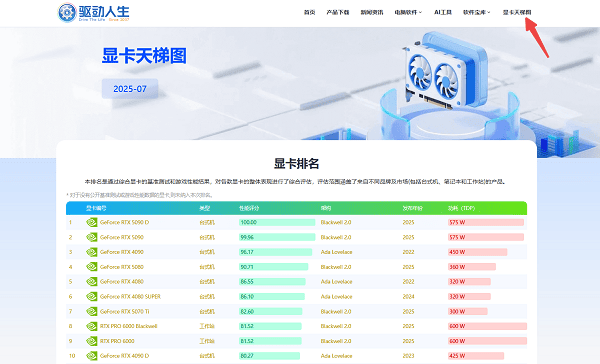Click the 显卡排名 section title
This screenshot has height=364, width=600.
[x=296, y=163]
